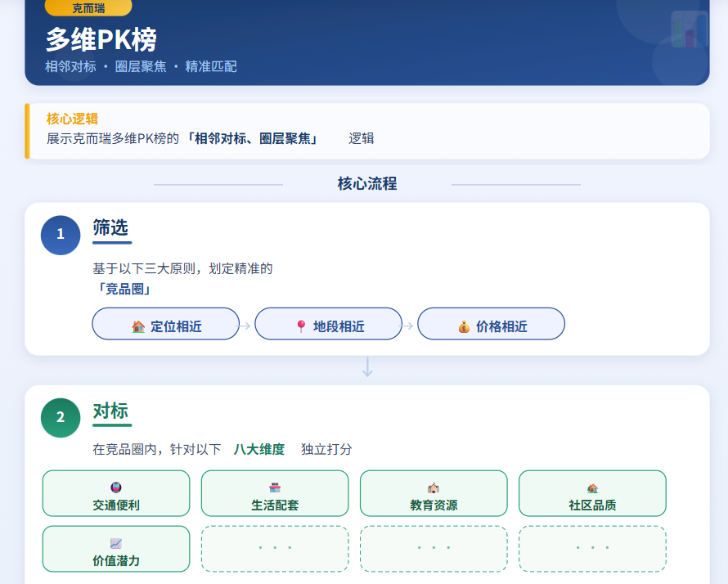
Task: Select the 社区品质 dimension card
Action: [x=592, y=493]
